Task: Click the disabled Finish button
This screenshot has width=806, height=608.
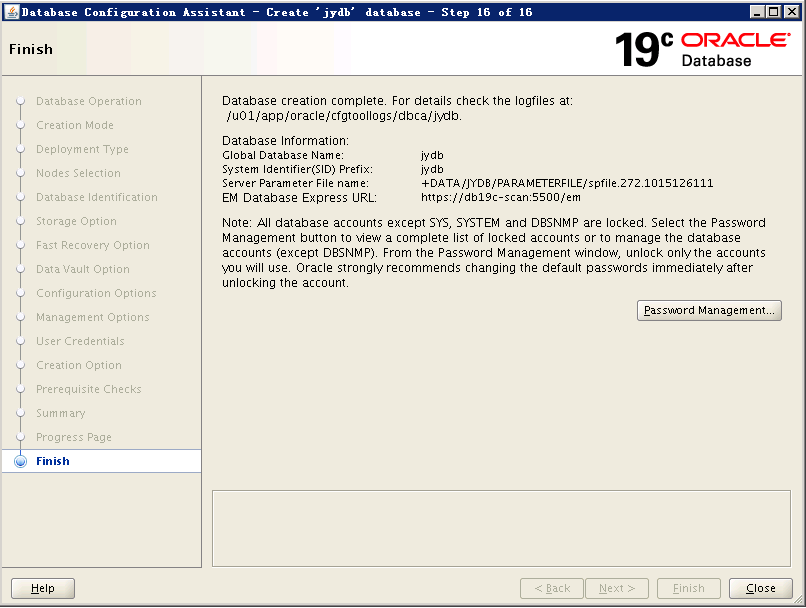Action: pos(689,588)
